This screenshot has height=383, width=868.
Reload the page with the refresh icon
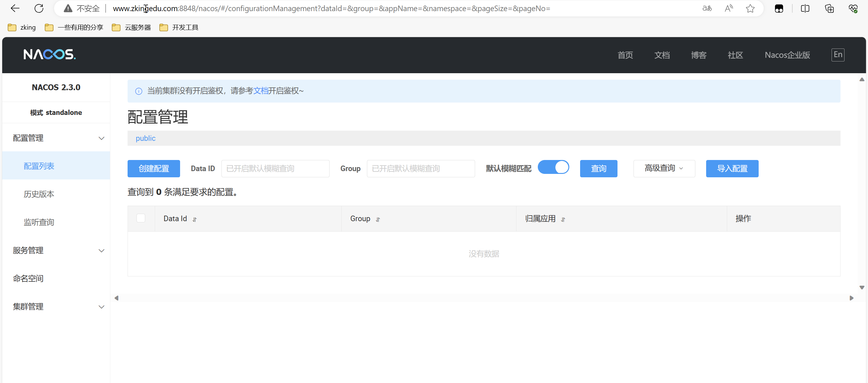(39, 8)
